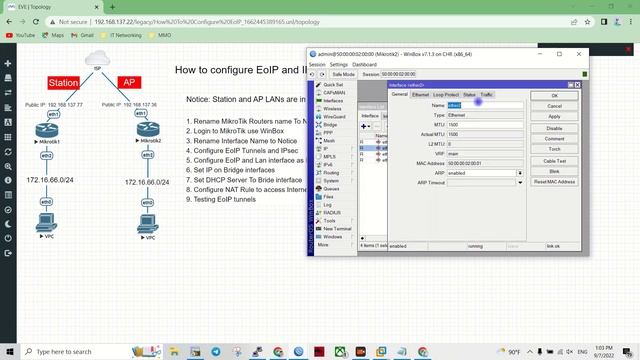640x360 pixels.
Task: Toggle Safe Mode in WinBox
Action: point(343,74)
